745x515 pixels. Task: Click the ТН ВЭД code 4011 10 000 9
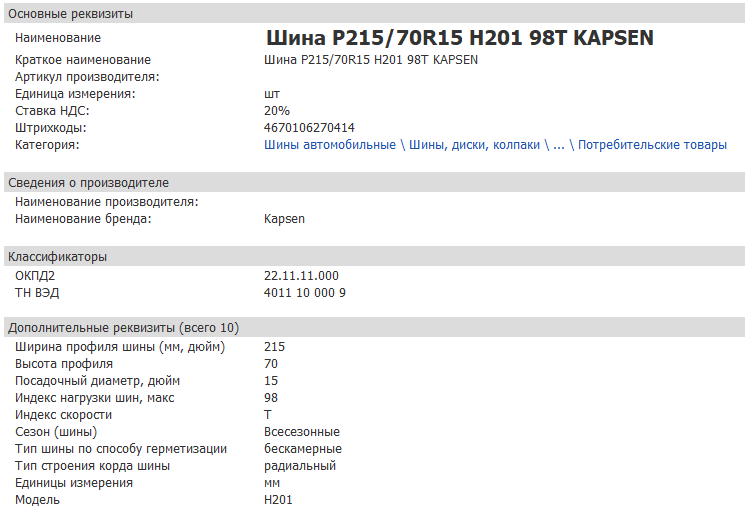[305, 293]
